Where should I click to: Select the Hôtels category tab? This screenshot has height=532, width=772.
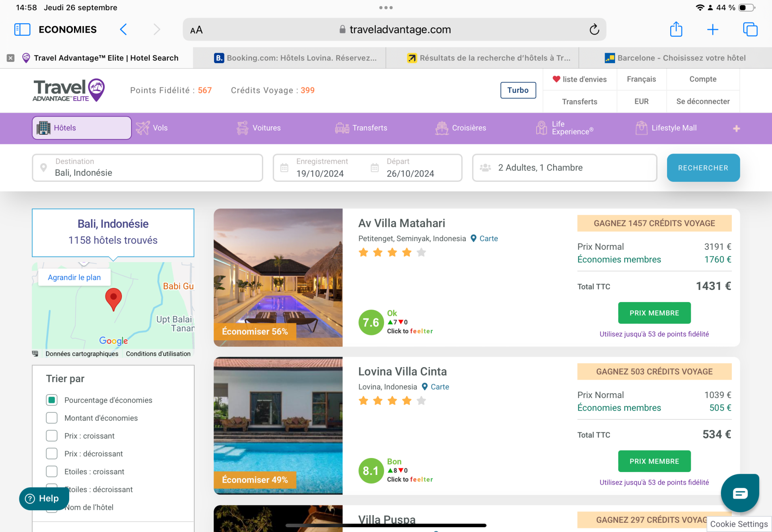click(82, 128)
